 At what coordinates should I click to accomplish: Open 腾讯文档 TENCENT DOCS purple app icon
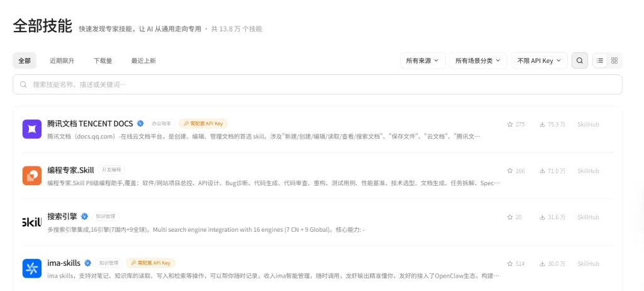click(32, 129)
